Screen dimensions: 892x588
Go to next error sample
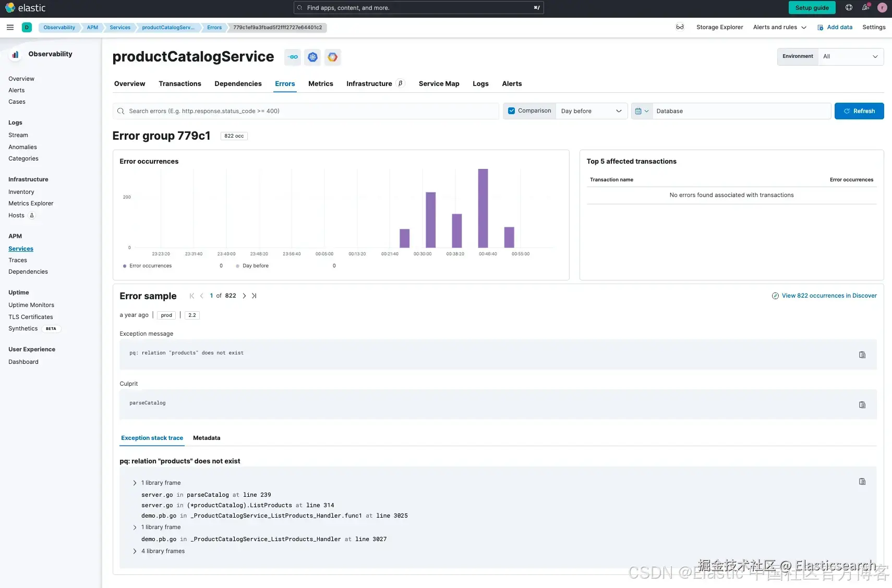[x=244, y=296]
